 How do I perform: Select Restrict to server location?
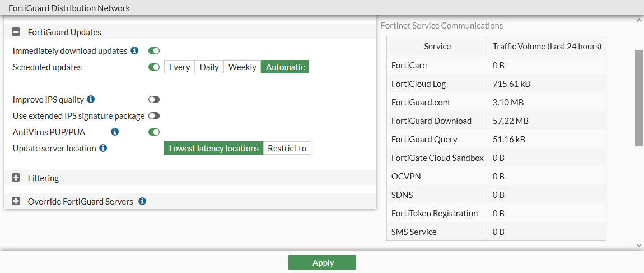[x=287, y=149]
